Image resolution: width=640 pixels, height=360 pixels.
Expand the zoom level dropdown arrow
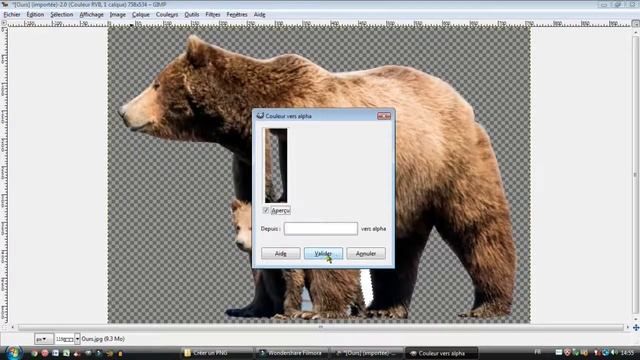[x=77, y=339]
